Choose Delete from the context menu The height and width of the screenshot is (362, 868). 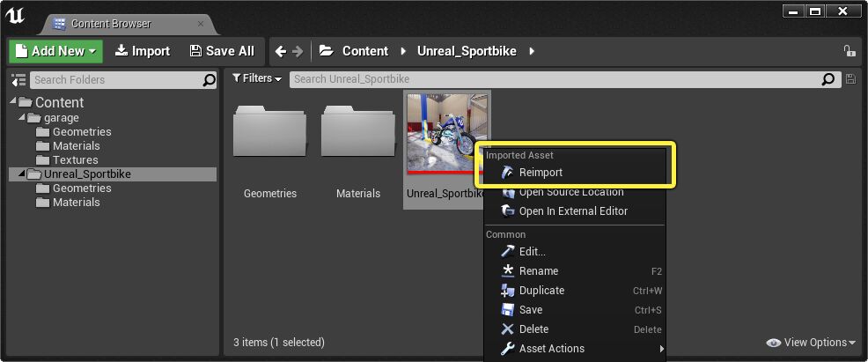(x=575, y=329)
